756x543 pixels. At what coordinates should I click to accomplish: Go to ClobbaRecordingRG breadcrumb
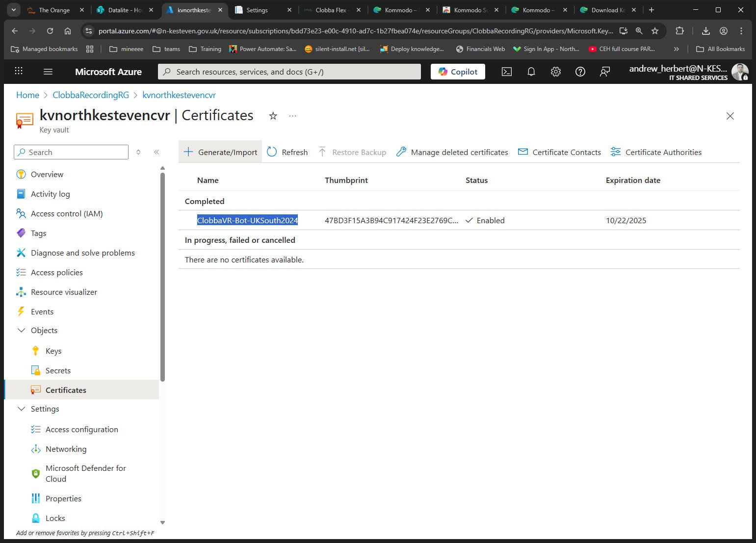(x=91, y=95)
